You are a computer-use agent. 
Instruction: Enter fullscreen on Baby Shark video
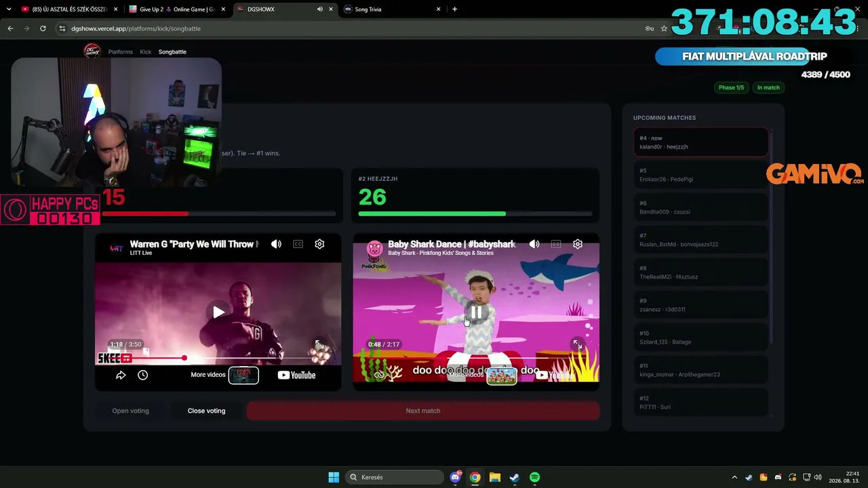[x=577, y=344]
